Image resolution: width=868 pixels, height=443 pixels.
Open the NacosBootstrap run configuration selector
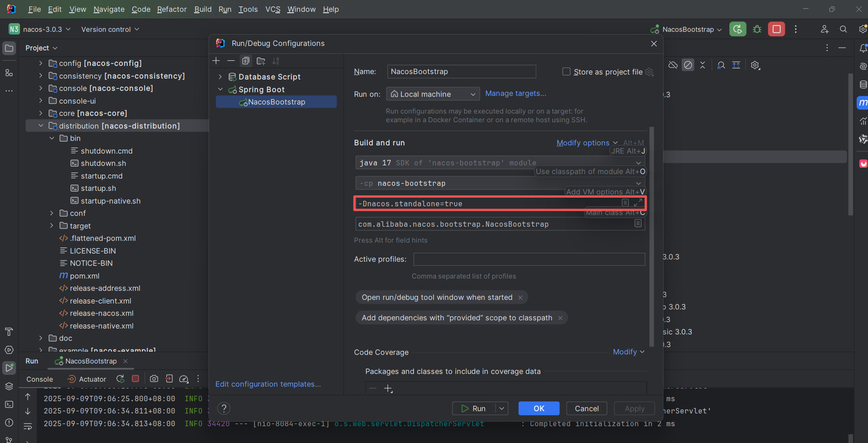(x=686, y=29)
